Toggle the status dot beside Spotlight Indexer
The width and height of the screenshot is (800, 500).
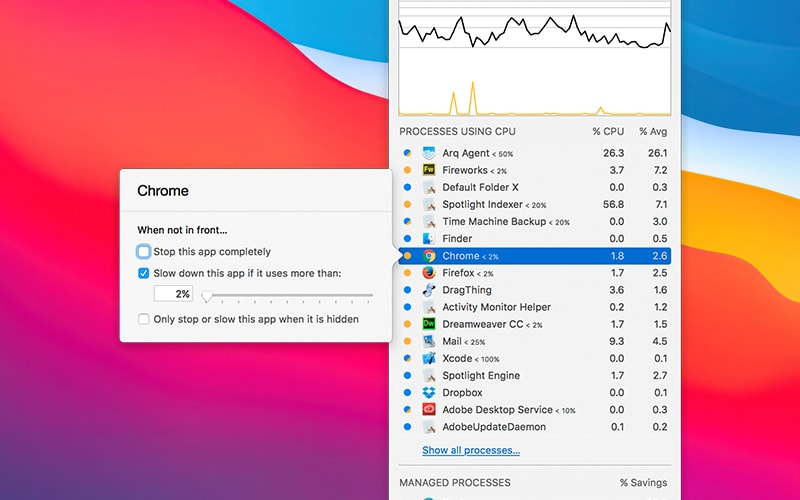407,205
